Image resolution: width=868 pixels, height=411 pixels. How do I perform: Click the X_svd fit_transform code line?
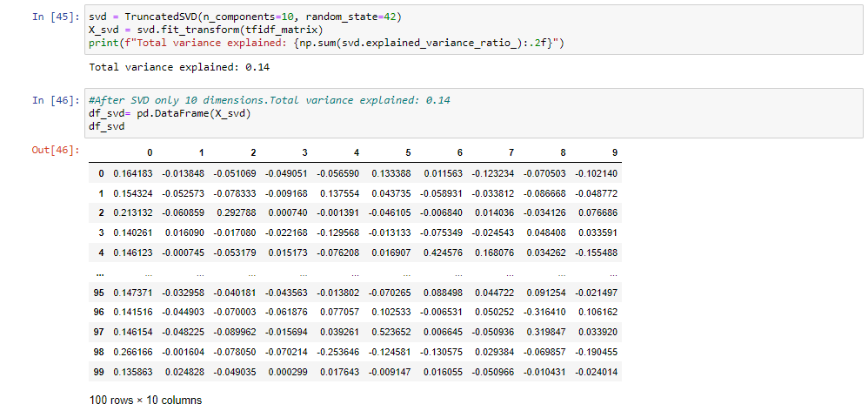206,30
